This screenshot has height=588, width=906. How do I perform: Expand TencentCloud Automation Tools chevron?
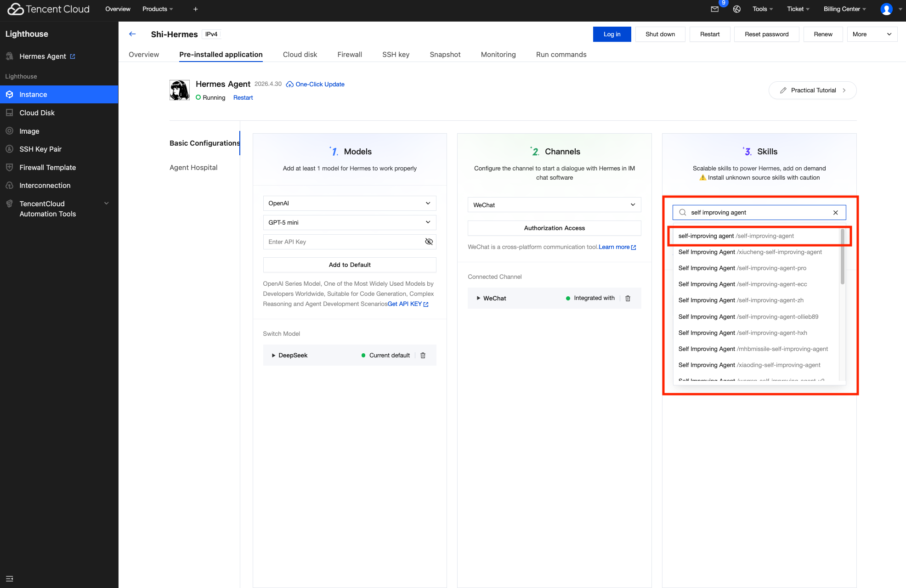(107, 204)
